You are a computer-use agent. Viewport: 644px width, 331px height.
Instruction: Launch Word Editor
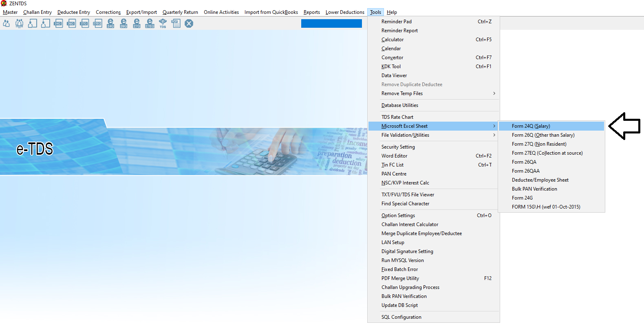click(x=434, y=156)
